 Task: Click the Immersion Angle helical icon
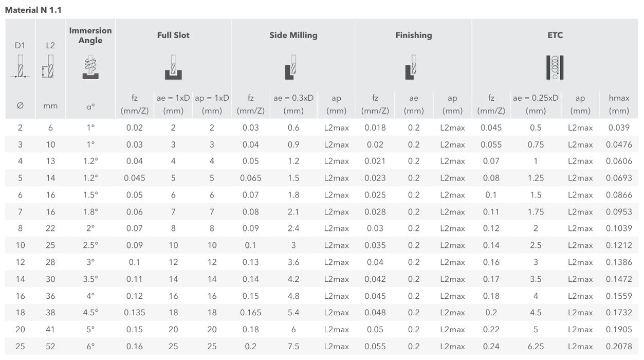[90, 67]
